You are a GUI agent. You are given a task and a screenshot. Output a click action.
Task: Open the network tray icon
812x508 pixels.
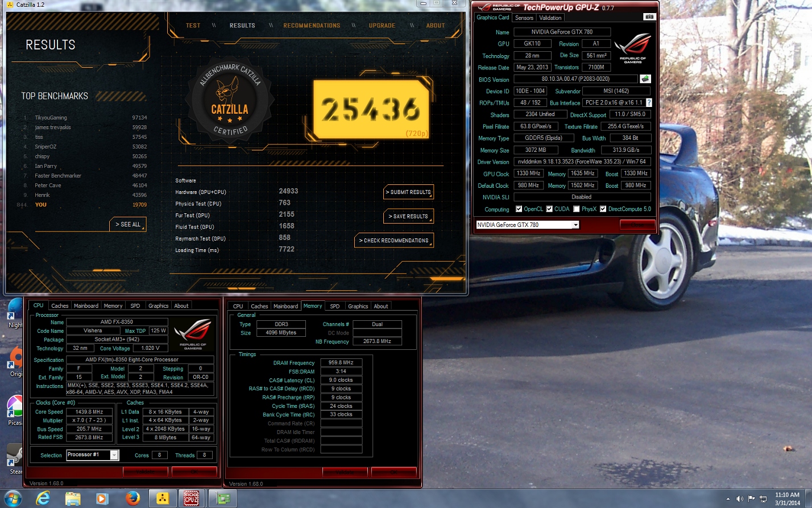763,499
